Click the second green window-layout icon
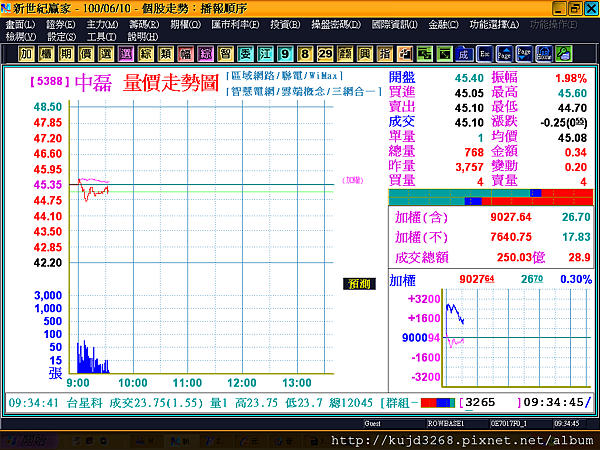 point(444,54)
